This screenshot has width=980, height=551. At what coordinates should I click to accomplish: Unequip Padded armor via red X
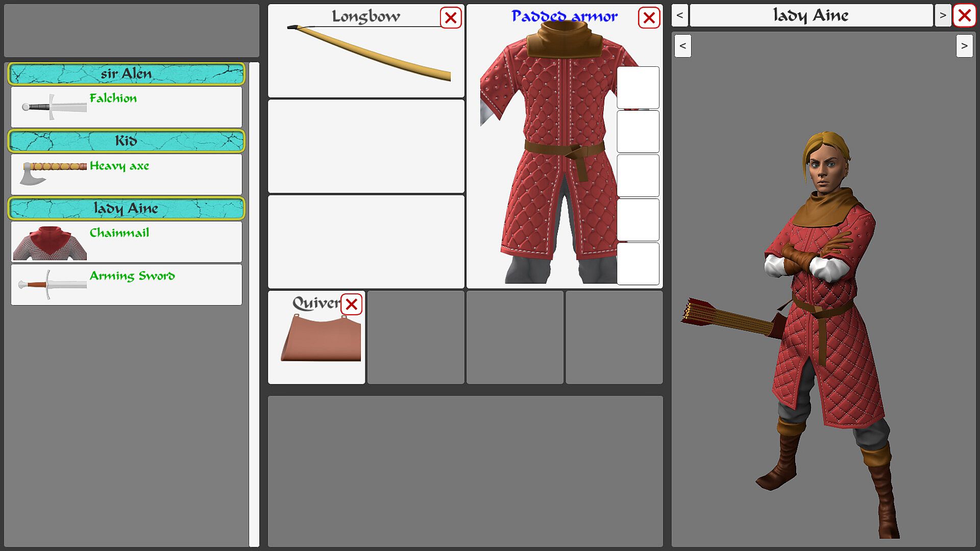coord(649,18)
